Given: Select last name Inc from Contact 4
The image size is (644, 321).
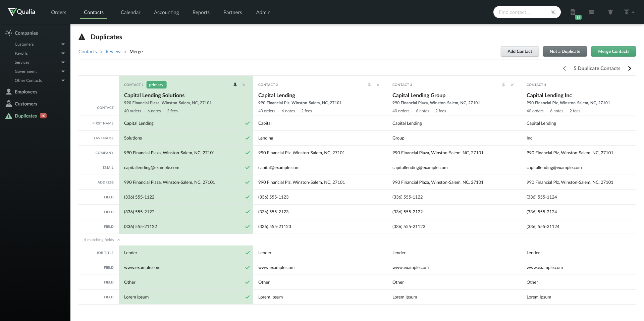Looking at the screenshot, I should [529, 138].
